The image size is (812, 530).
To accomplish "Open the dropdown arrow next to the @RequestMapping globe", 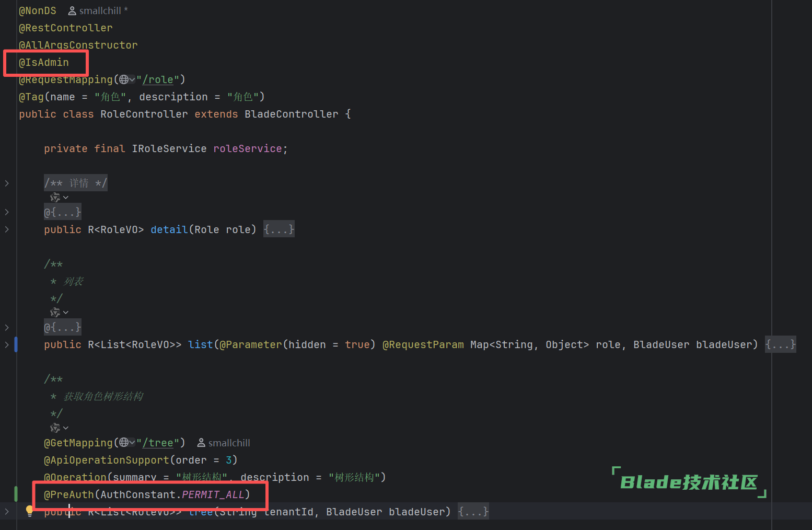I will pos(132,80).
